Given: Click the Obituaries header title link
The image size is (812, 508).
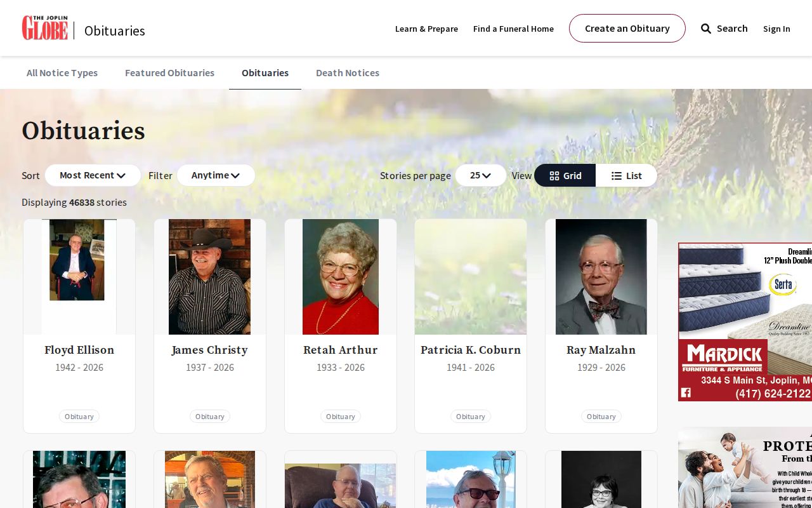Looking at the screenshot, I should pyautogui.click(x=115, y=30).
